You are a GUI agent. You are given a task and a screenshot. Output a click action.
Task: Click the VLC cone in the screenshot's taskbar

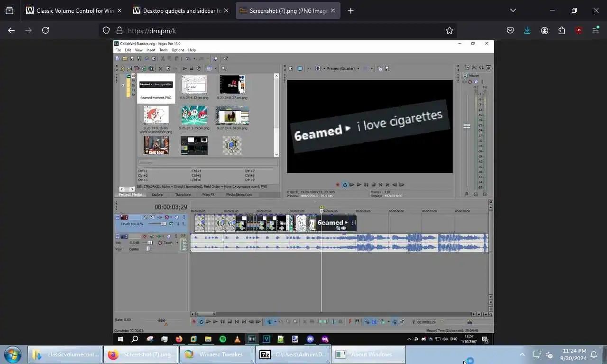(x=237, y=339)
